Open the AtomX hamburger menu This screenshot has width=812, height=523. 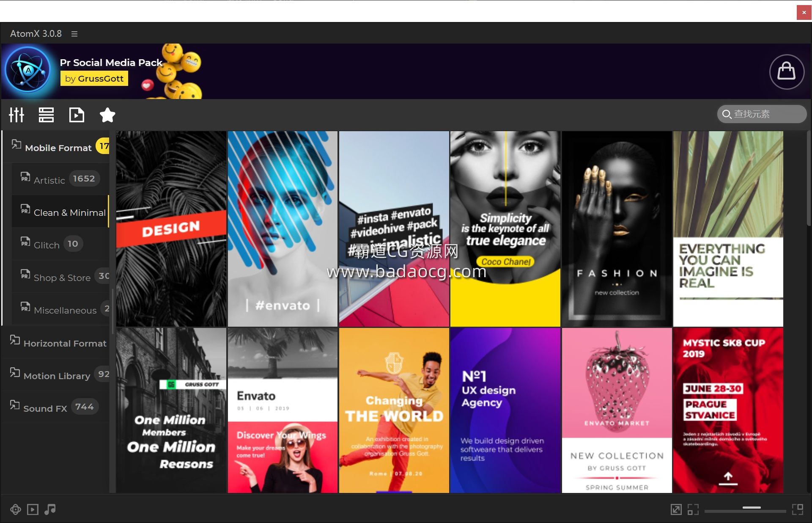tap(74, 34)
